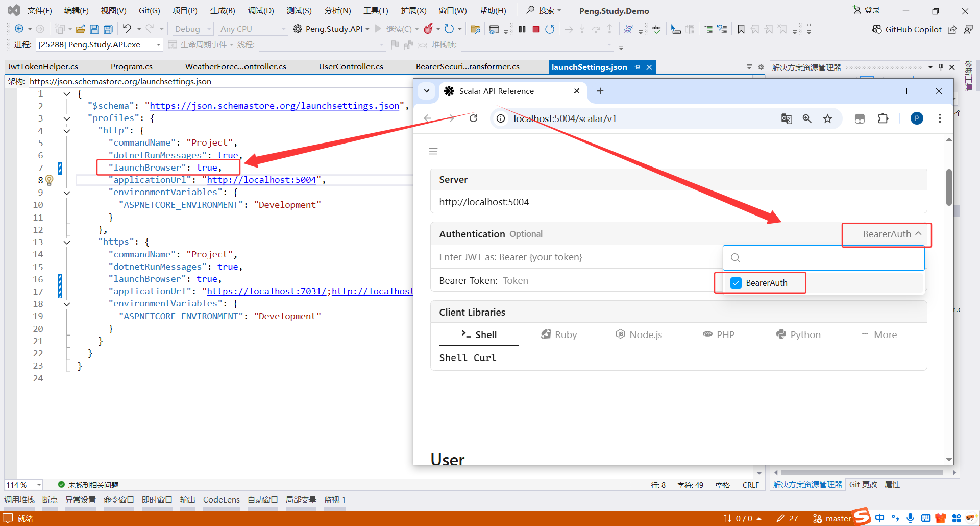Image resolution: width=980 pixels, height=526 pixels.
Task: Open the Chrome tab search chevron
Action: [427, 91]
